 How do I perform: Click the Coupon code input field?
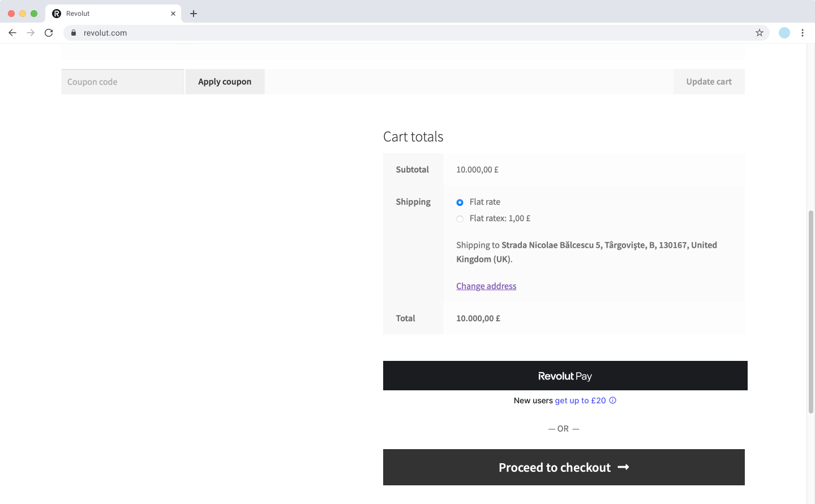point(123,81)
